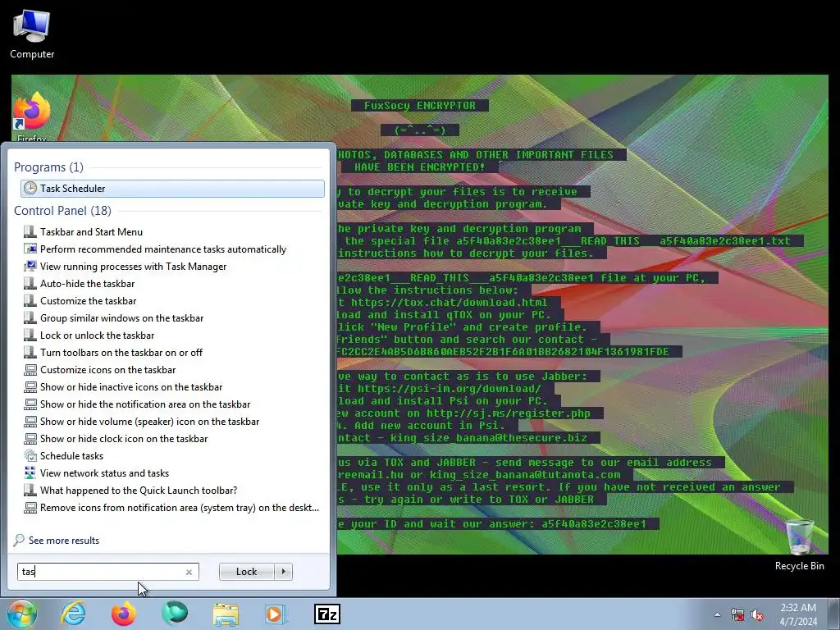Open Windows Explorer from the taskbar

pyautogui.click(x=226, y=614)
